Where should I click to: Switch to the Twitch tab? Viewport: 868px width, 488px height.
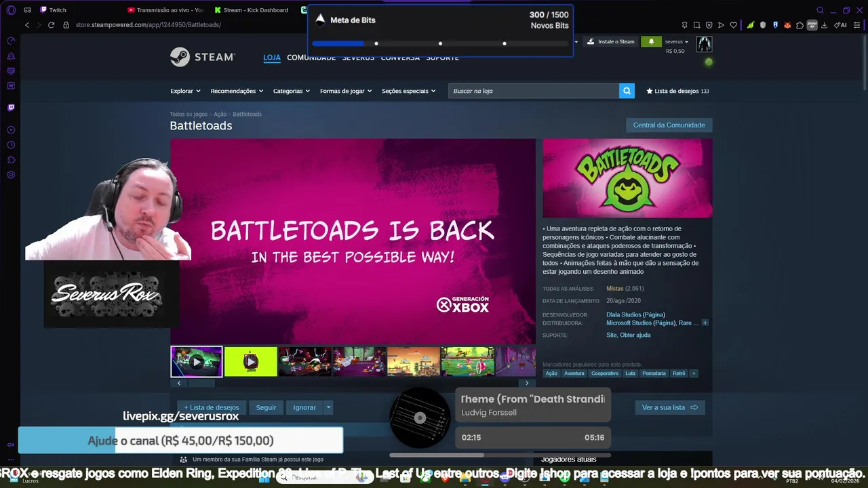[53, 10]
